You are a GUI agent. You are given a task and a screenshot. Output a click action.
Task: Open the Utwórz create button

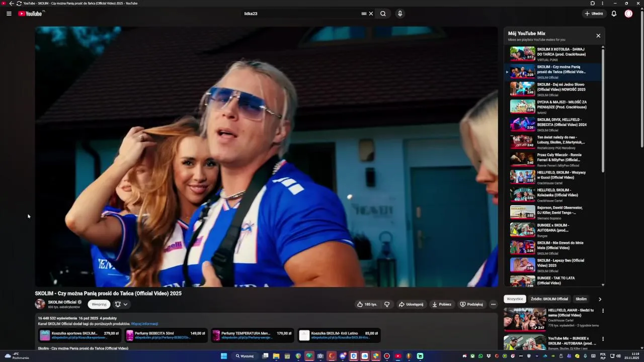point(594,14)
